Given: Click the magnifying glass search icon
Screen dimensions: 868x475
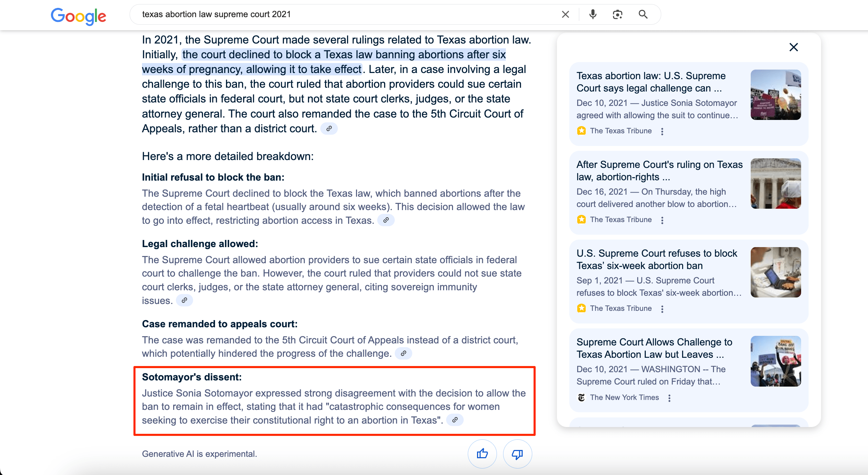Looking at the screenshot, I should tap(643, 14).
